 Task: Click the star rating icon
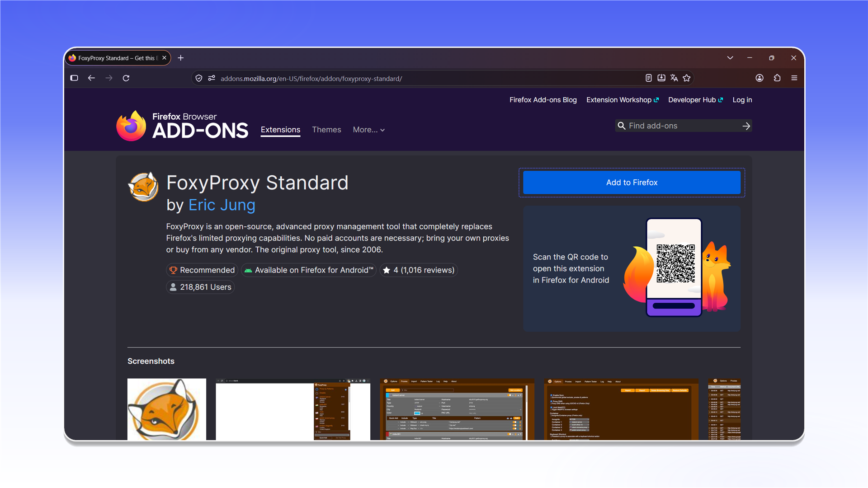click(387, 270)
